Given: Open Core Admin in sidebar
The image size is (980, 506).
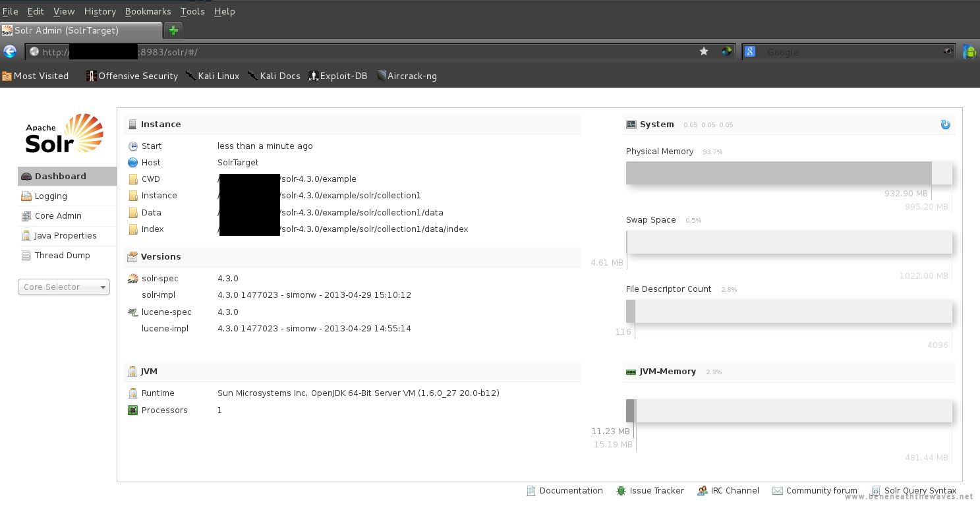Looking at the screenshot, I should coord(67,216).
